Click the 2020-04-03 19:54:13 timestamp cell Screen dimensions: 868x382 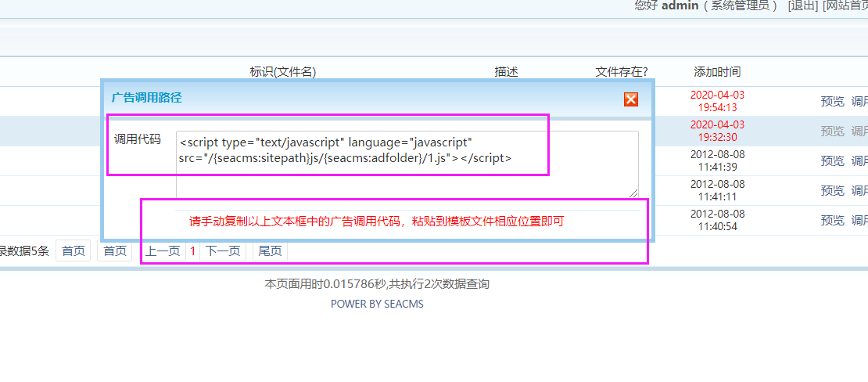(x=717, y=101)
